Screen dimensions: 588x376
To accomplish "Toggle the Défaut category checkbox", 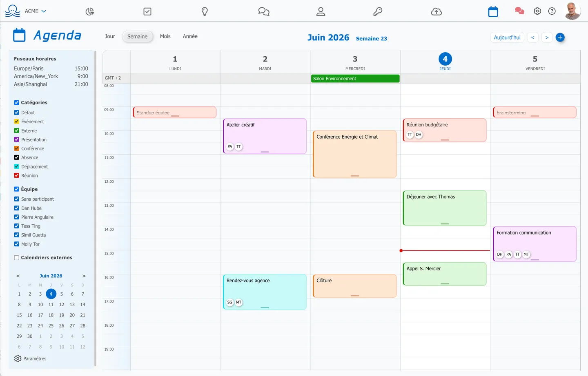I will 17,113.
